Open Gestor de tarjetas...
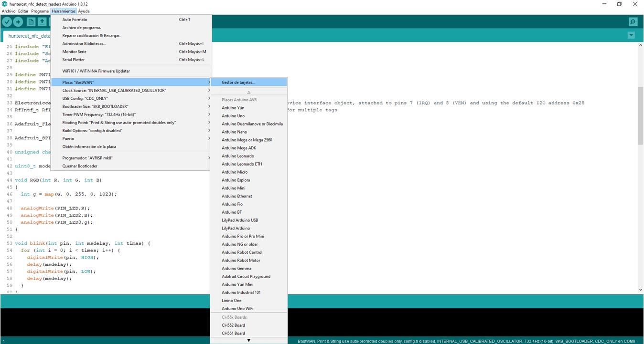 [x=249, y=83]
